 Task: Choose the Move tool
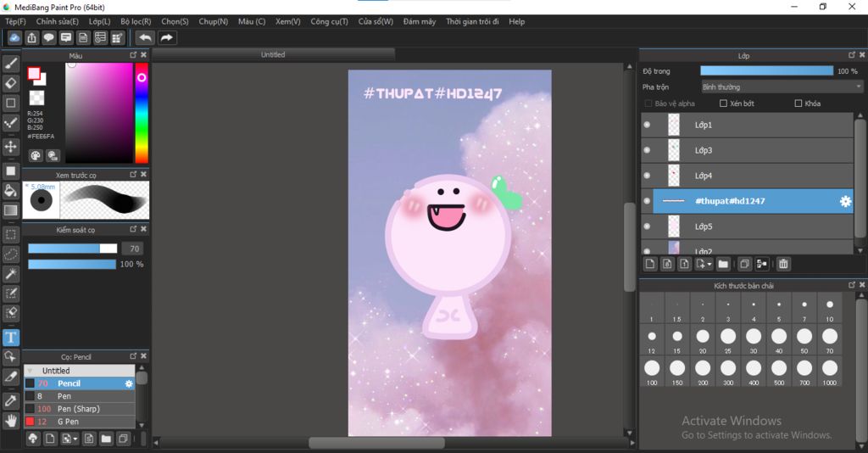(11, 147)
